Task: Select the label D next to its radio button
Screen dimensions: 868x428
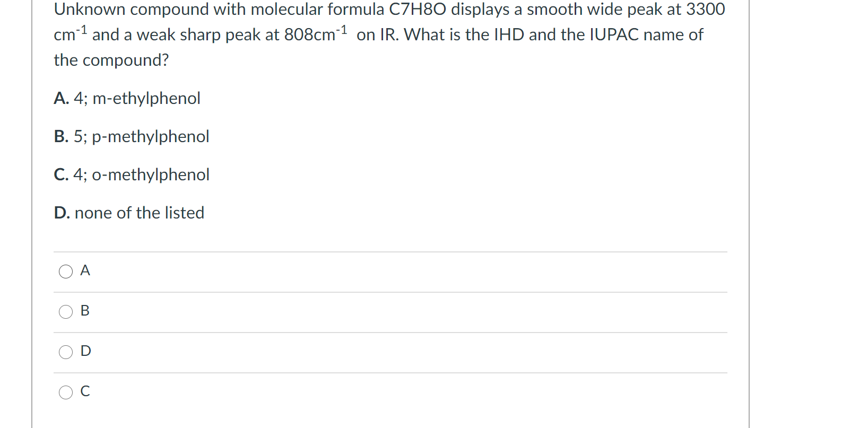Action: click(85, 351)
